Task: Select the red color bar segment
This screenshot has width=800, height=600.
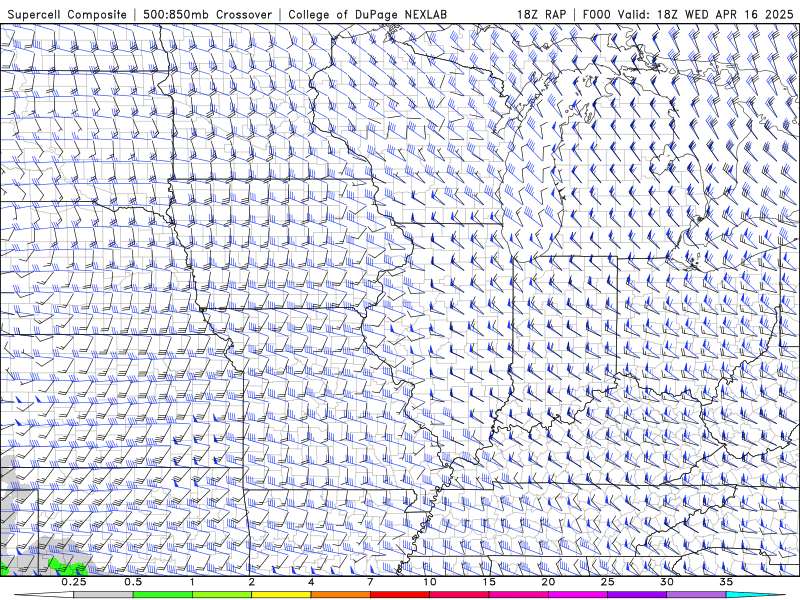Action: coord(400,595)
